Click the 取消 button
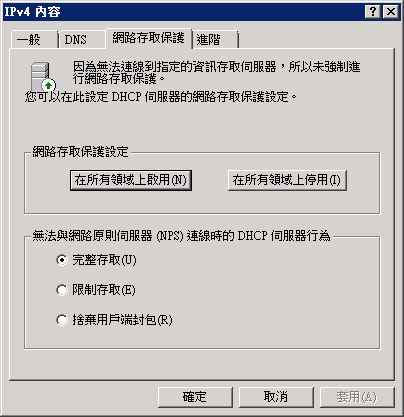 tap(276, 397)
